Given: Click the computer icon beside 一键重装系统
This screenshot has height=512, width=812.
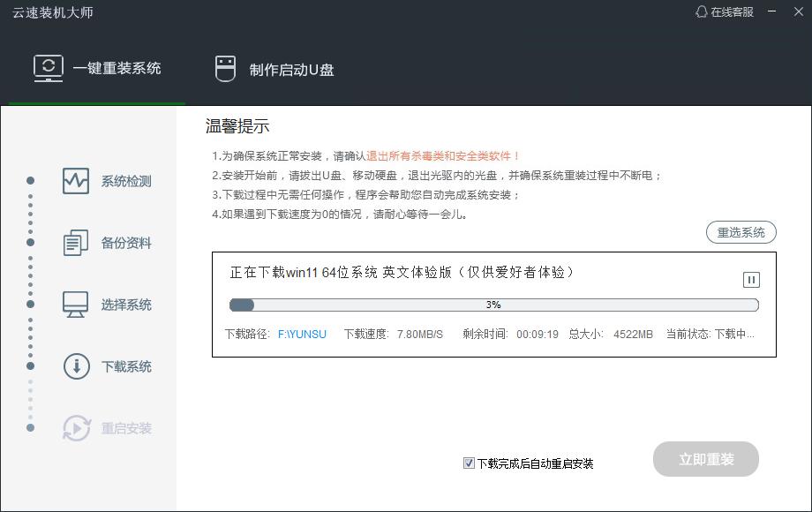Looking at the screenshot, I should click(47, 67).
